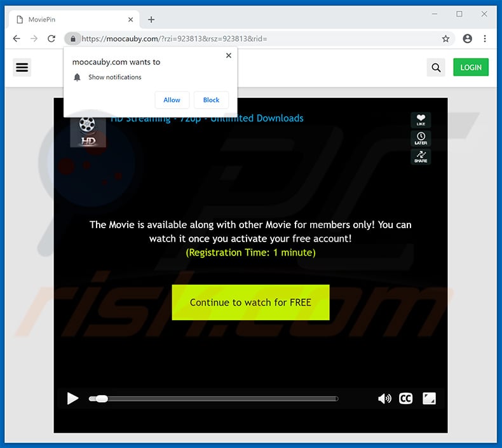Click the browser forward arrow

click(34, 39)
